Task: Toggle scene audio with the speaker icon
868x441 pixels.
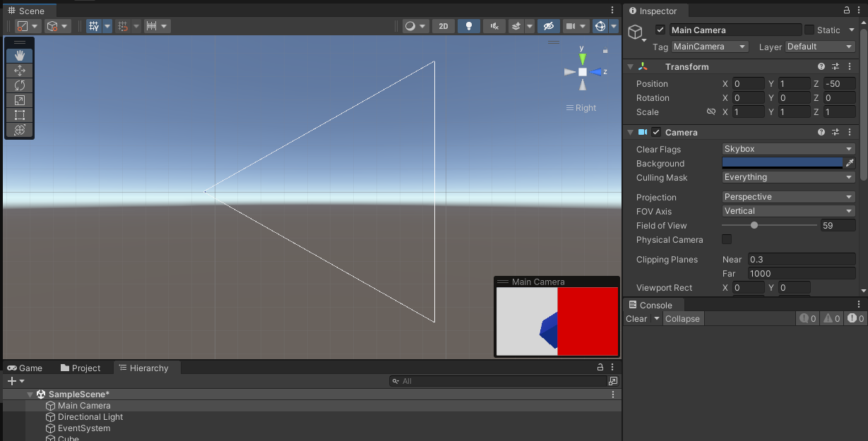Action: tap(494, 25)
